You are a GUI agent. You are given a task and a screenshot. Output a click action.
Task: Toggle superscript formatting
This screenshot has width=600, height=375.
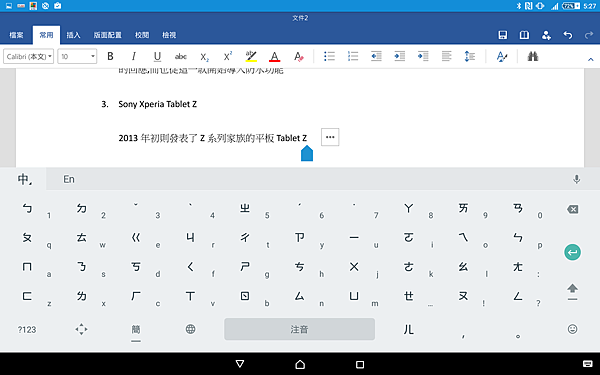pos(228,57)
